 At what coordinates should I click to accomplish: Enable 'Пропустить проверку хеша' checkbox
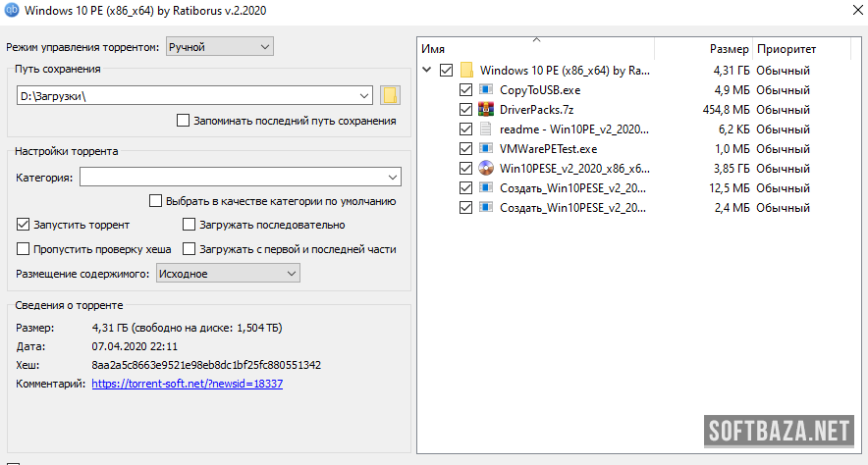click(x=24, y=249)
